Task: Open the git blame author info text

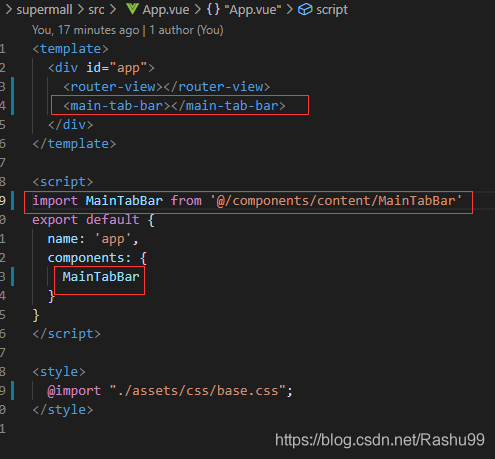Action: (x=128, y=30)
